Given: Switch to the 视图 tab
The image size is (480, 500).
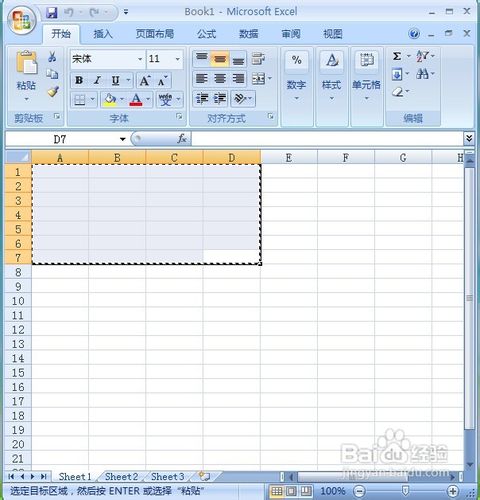Looking at the screenshot, I should (333, 34).
